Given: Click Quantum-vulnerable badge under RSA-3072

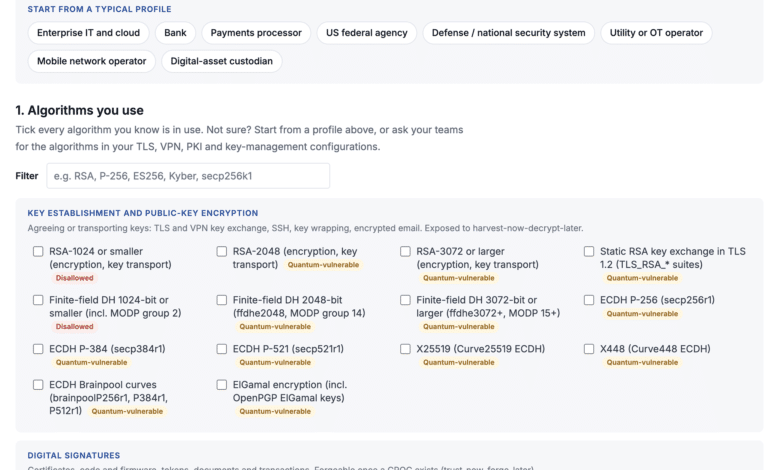Looking at the screenshot, I should [459, 278].
